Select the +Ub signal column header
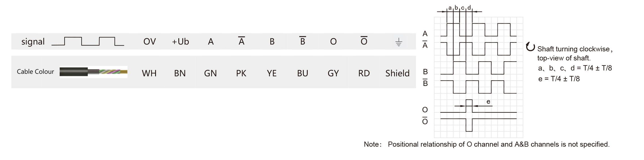This screenshot has width=644, height=160. (180, 42)
